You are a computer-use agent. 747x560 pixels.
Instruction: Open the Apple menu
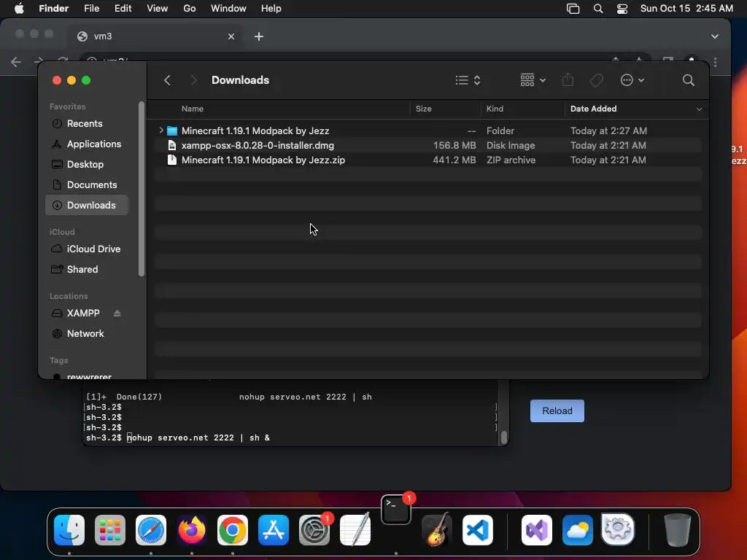pos(19,9)
